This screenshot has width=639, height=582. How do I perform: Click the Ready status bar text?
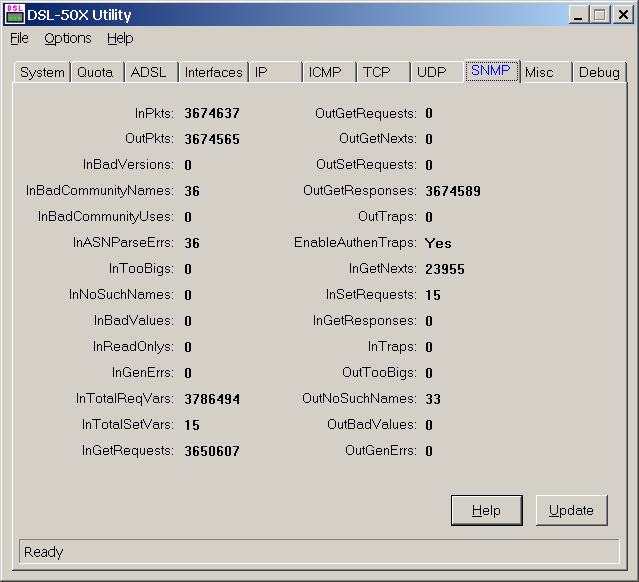pos(43,552)
